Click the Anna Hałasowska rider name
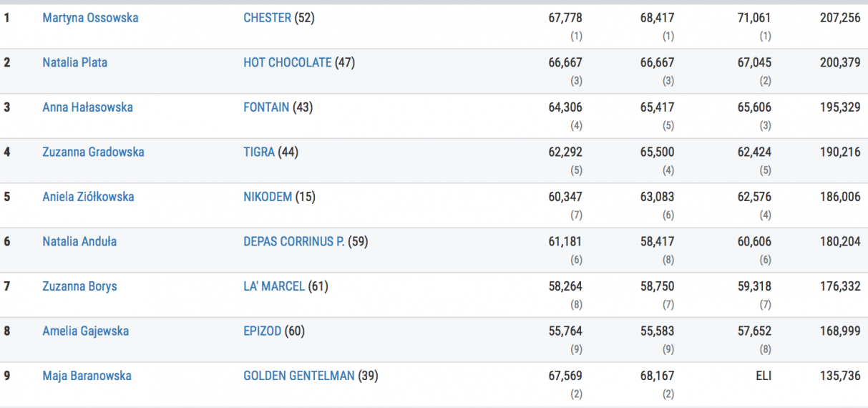Screen dimensions: 868x408 pyautogui.click(x=87, y=107)
